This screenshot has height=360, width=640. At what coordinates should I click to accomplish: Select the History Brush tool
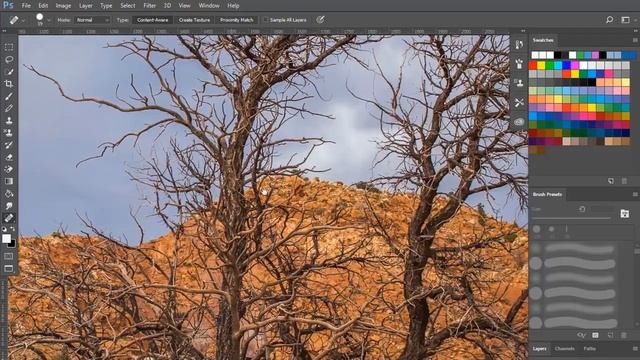coord(9,145)
